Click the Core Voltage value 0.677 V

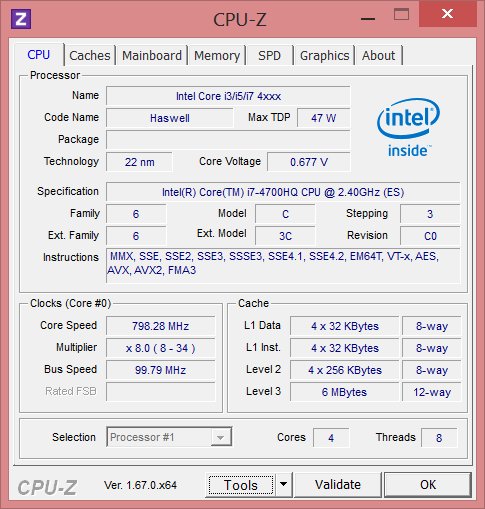click(x=309, y=162)
